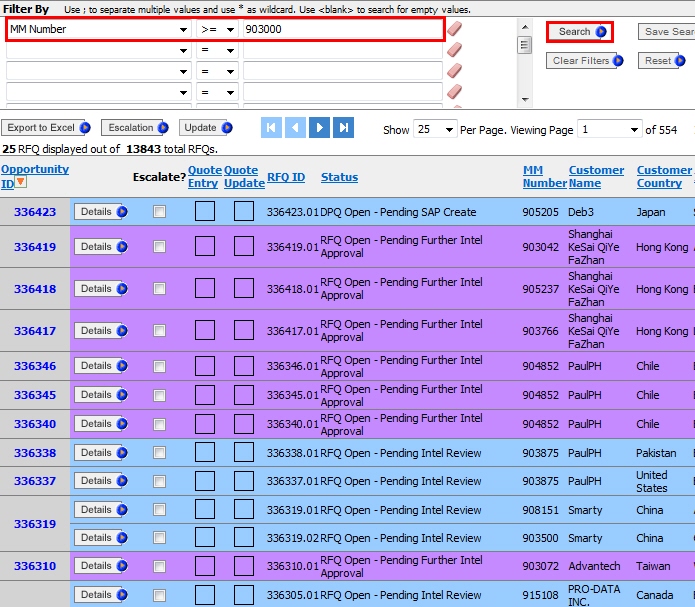
Task: Open Quote Entry box for RFQ 336345.01
Action: pos(205,395)
